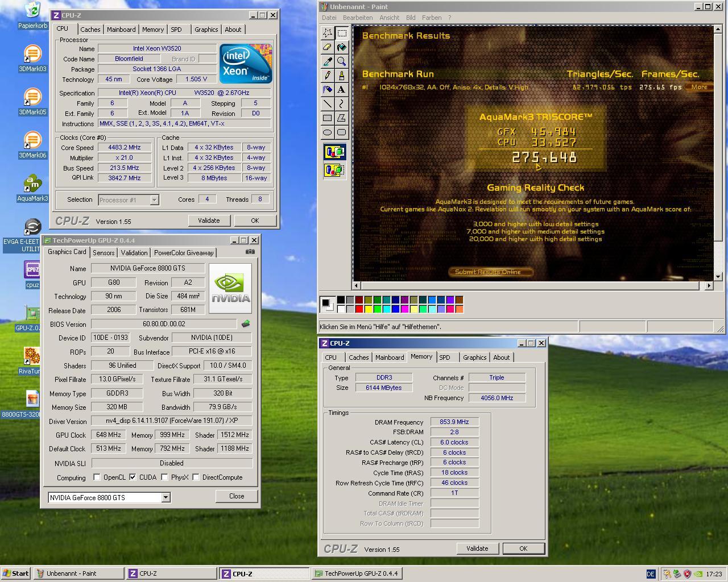Image resolution: width=728 pixels, height=582 pixels.
Task: Pick the red color in Paint palette
Action: click(359, 309)
